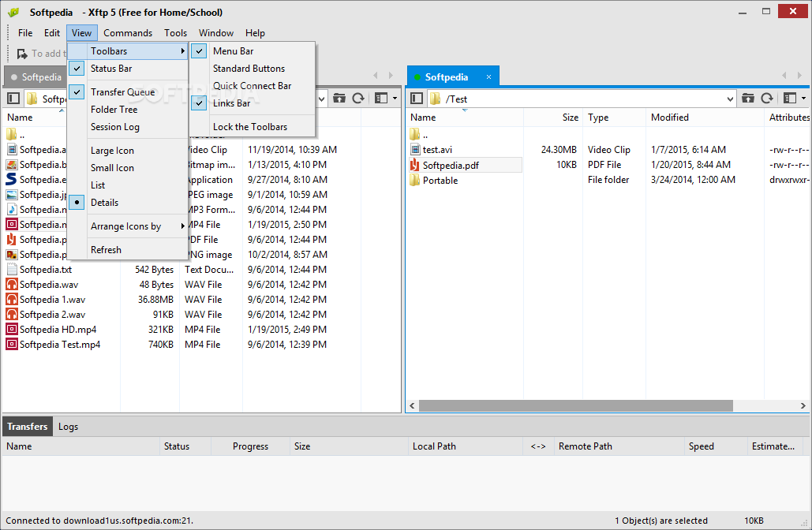Sort remote files by Size column
Image resolution: width=812 pixels, height=530 pixels.
coord(553,118)
